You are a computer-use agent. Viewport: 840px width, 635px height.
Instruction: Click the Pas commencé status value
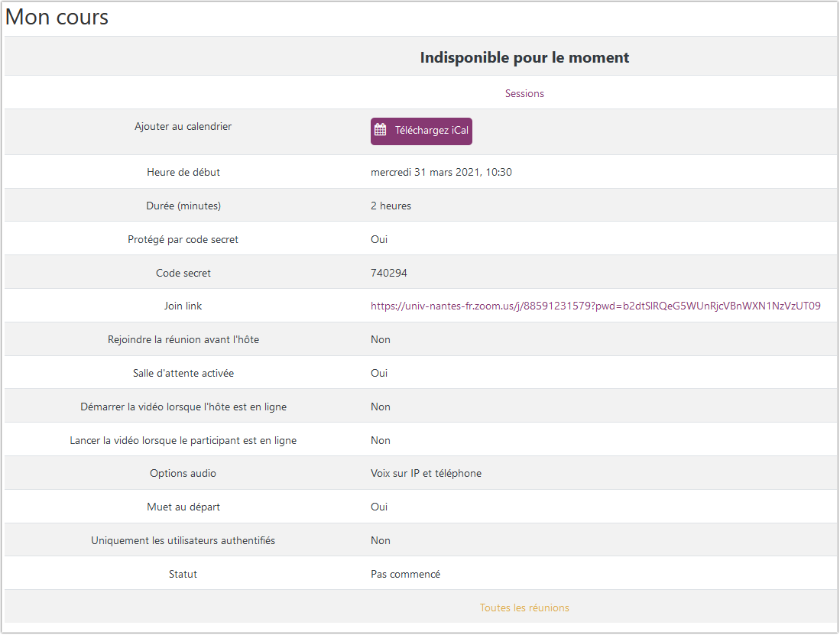click(405, 574)
